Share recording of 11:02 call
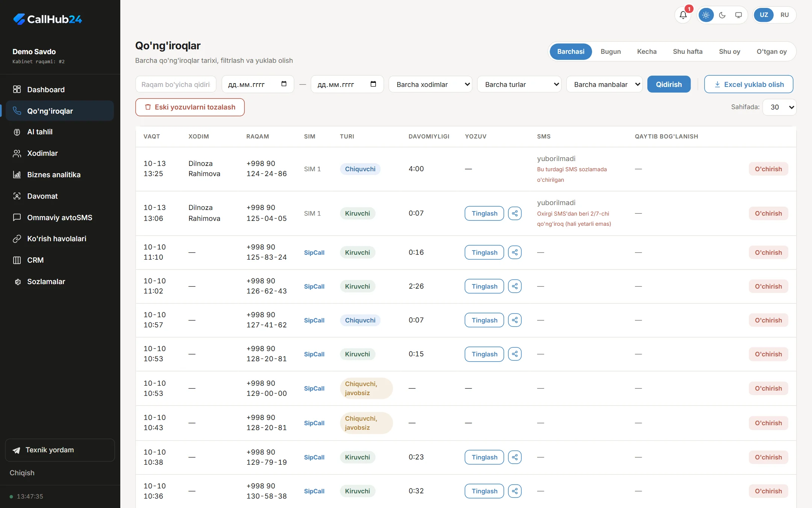The height and width of the screenshot is (508, 812). [x=515, y=286]
